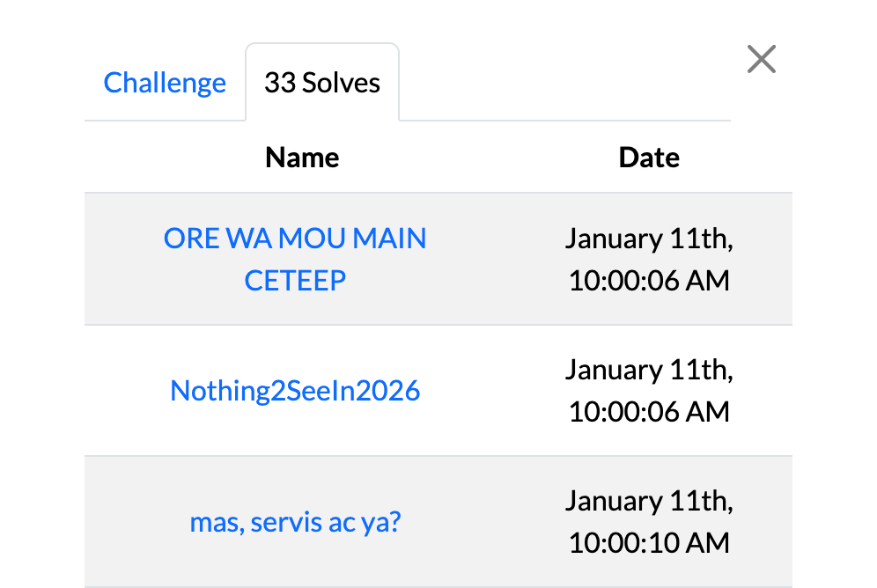Image resolution: width=877 pixels, height=588 pixels.
Task: Click the Date column header
Action: [649, 158]
